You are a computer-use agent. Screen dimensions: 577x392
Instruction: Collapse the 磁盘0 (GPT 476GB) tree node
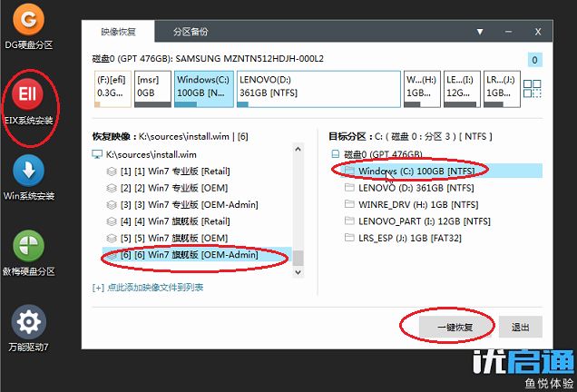point(336,154)
